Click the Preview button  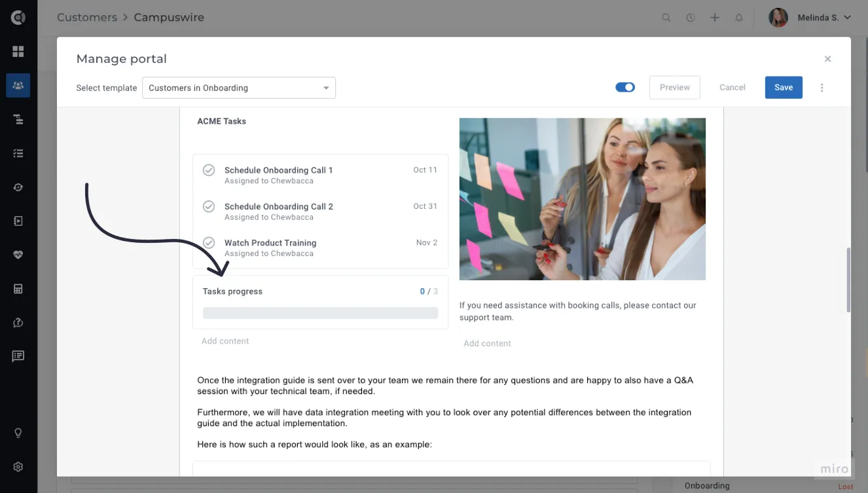[x=675, y=88]
